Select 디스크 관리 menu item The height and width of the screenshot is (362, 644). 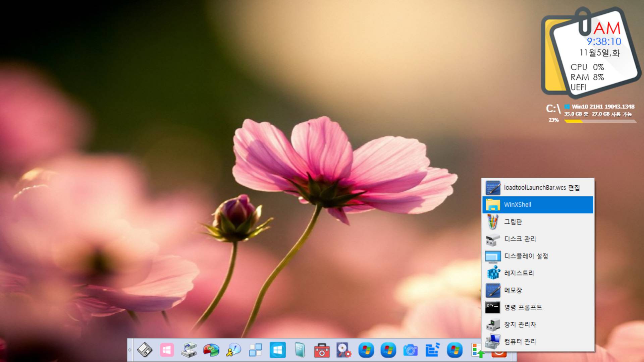click(x=538, y=239)
